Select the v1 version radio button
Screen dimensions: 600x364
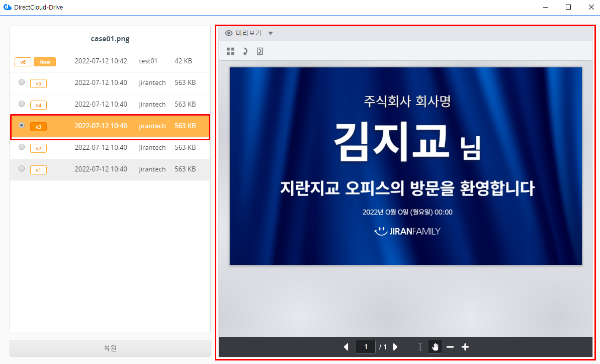[x=21, y=168]
